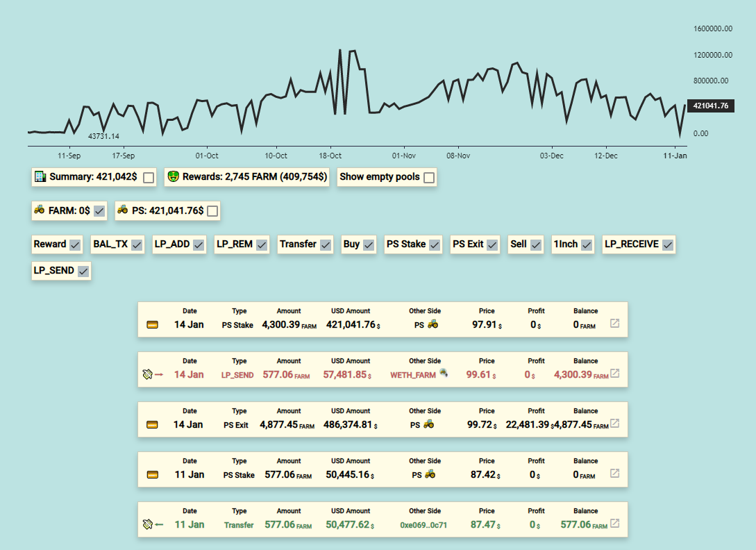
Task: Click price 87.47 $
Action: point(485,525)
